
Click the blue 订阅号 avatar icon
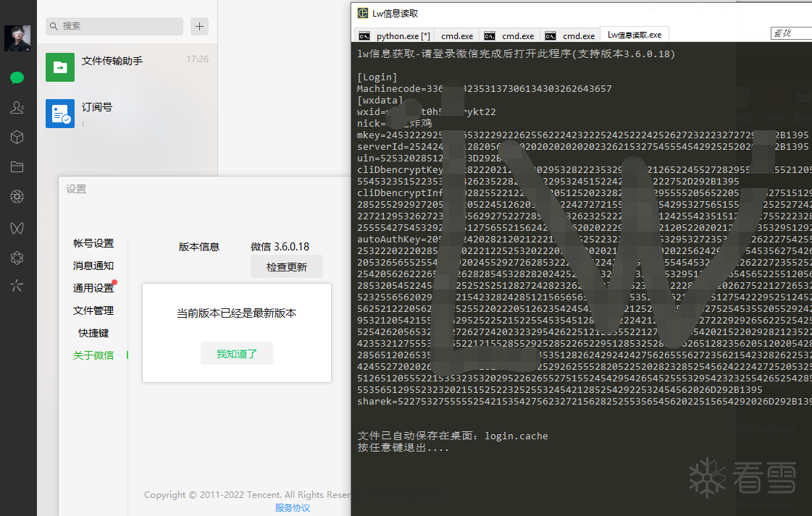[60, 114]
